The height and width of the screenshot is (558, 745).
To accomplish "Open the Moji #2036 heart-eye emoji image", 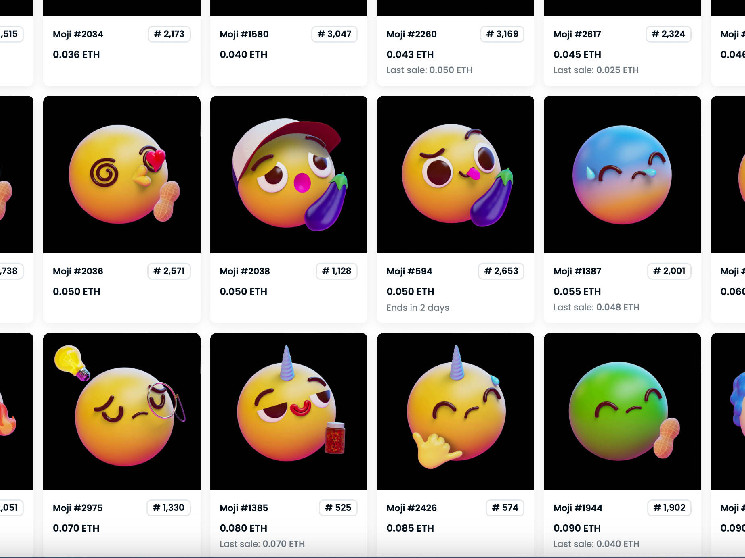I will 122,174.
